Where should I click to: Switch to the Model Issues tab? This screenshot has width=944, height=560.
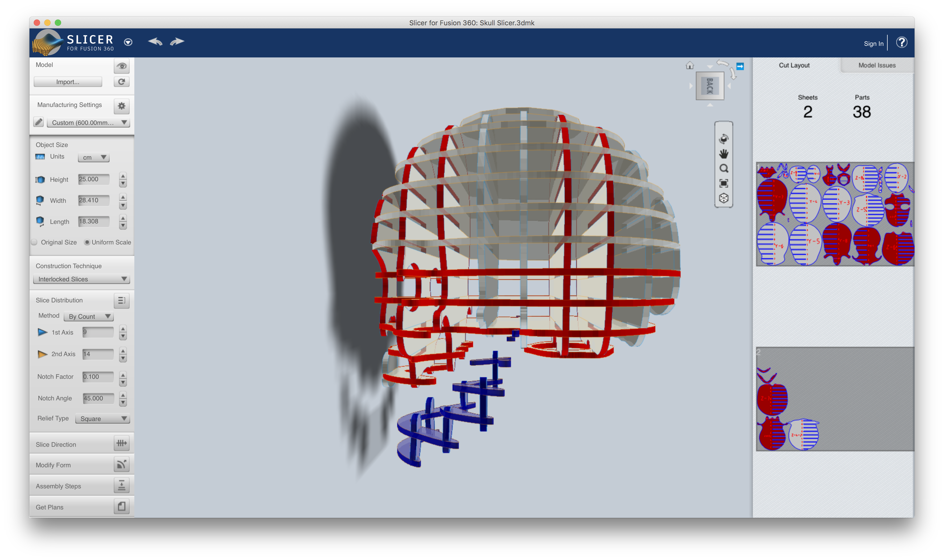pyautogui.click(x=877, y=65)
